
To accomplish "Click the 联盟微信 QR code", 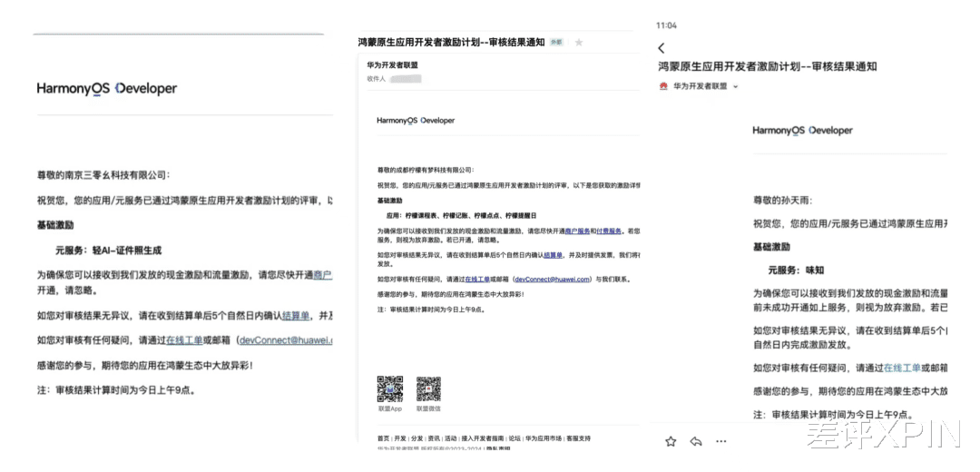I will pos(428,388).
